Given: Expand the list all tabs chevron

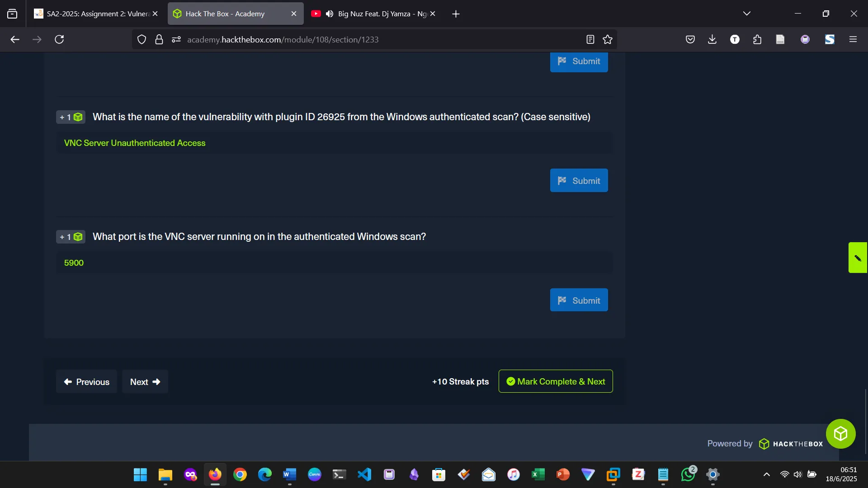Looking at the screenshot, I should point(747,14).
